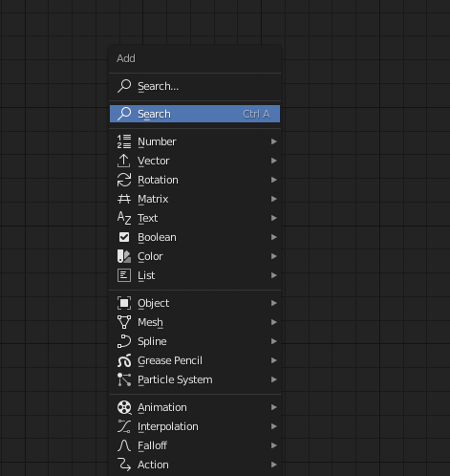Open the Boolean menu label
This screenshot has height=476, width=450.
(157, 237)
